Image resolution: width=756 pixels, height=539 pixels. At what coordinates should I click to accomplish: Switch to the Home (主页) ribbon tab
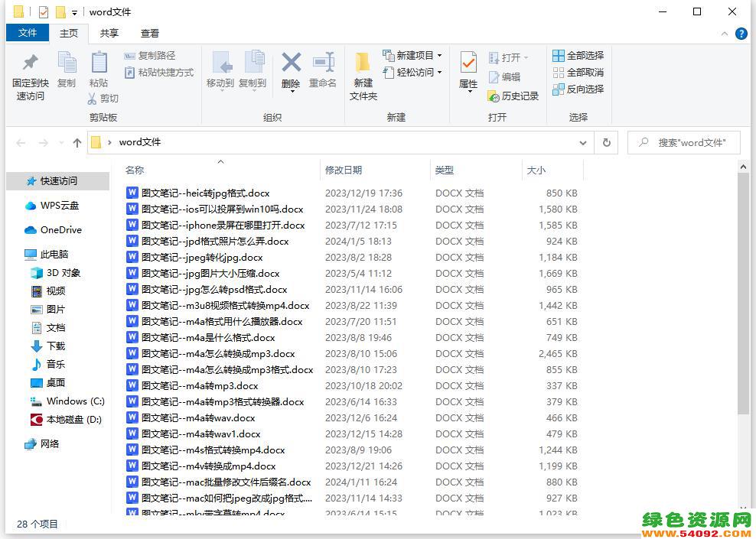[68, 33]
